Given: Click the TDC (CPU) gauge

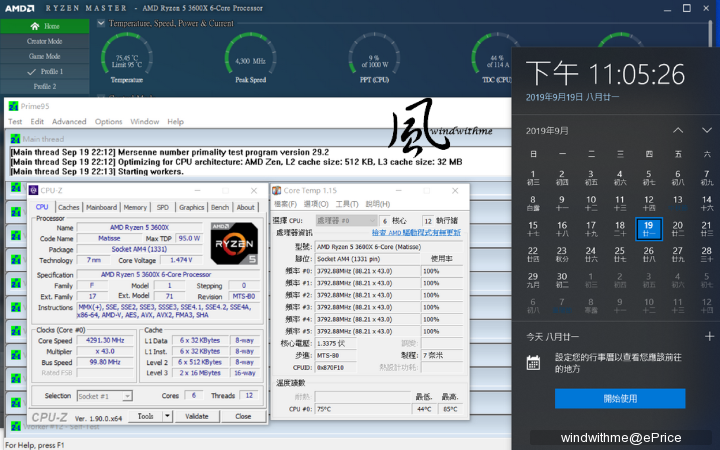Looking at the screenshot, I should (492, 58).
